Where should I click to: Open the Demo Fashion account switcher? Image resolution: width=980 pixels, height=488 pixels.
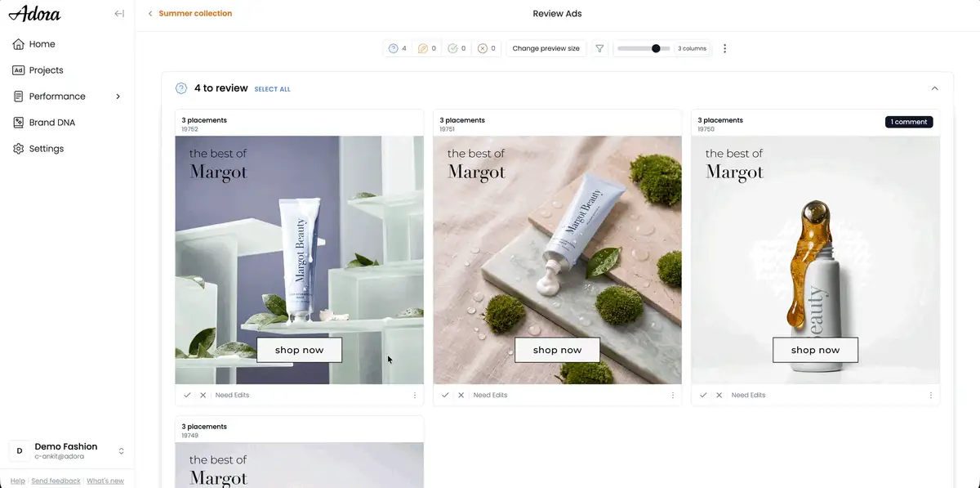point(67,450)
